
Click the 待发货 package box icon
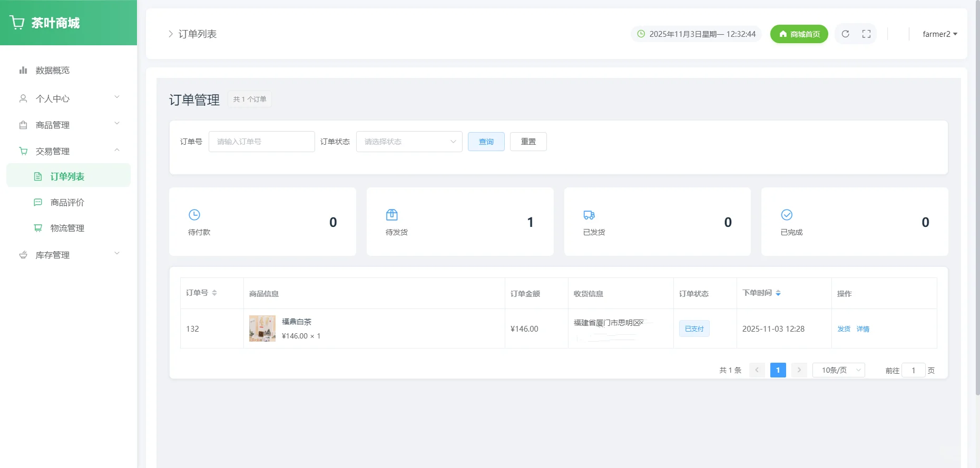coord(392,215)
